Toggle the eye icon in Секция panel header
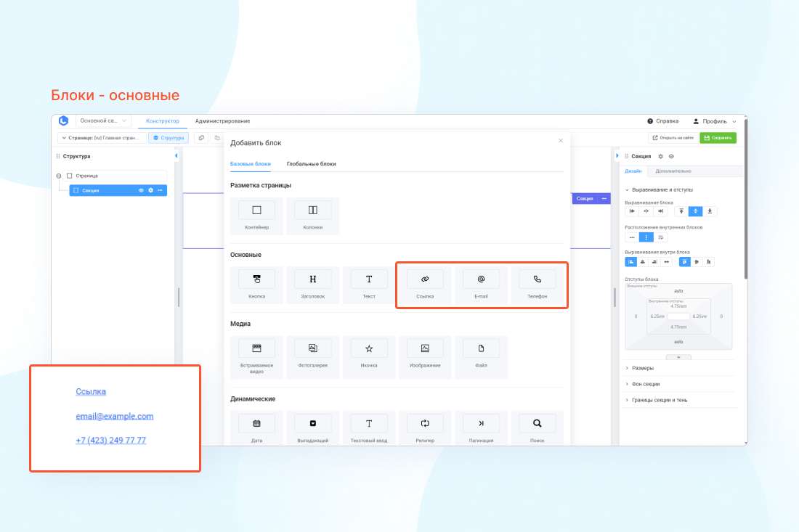Screen dimensions: 799x532 point(671,156)
